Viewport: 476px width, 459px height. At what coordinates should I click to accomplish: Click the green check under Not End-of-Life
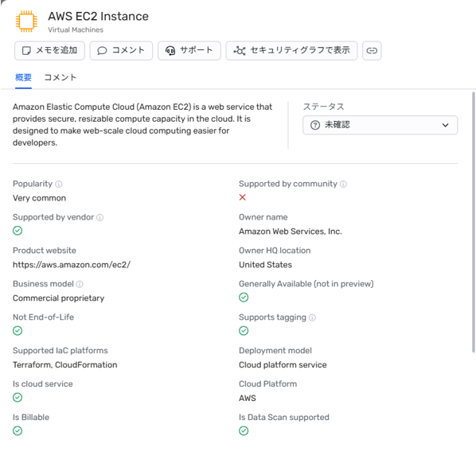(x=18, y=331)
